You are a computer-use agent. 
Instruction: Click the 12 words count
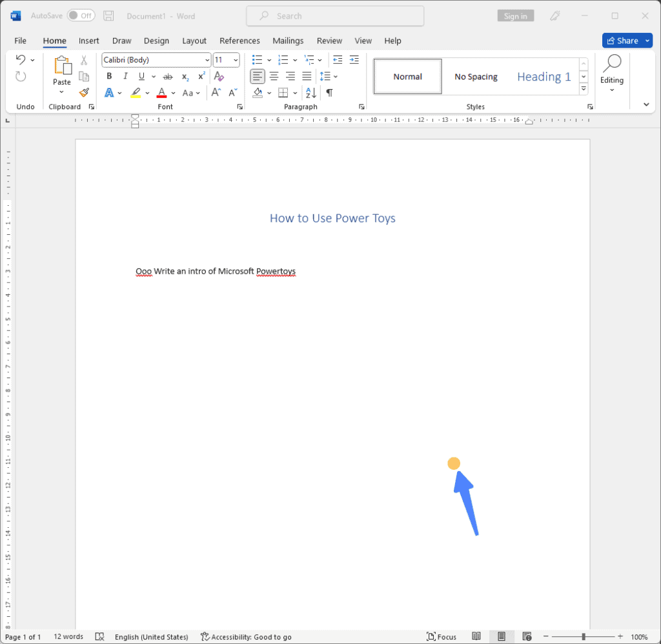68,636
